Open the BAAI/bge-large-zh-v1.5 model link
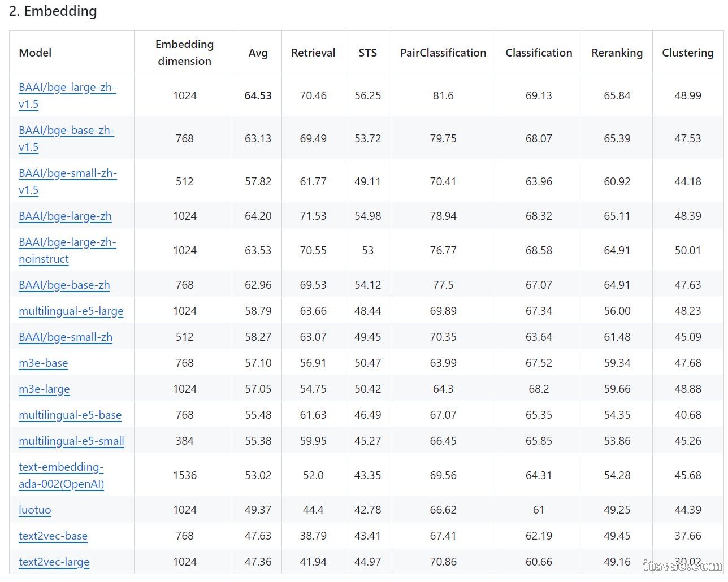The width and height of the screenshot is (728, 582). (x=67, y=95)
